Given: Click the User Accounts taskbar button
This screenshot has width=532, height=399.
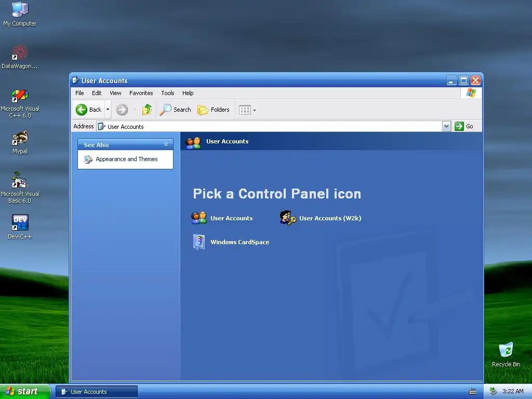Looking at the screenshot, I should [97, 392].
